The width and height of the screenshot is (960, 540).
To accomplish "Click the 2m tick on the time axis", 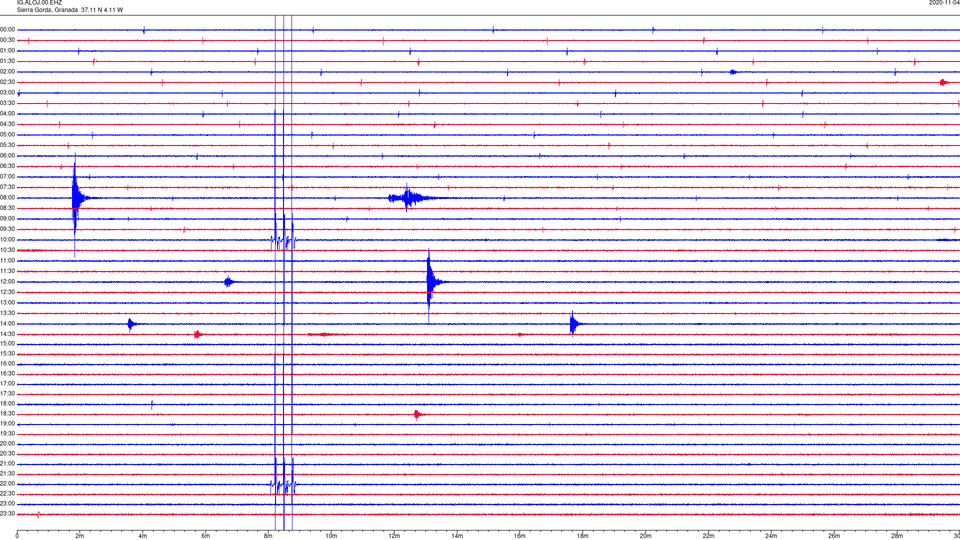I will point(80,536).
